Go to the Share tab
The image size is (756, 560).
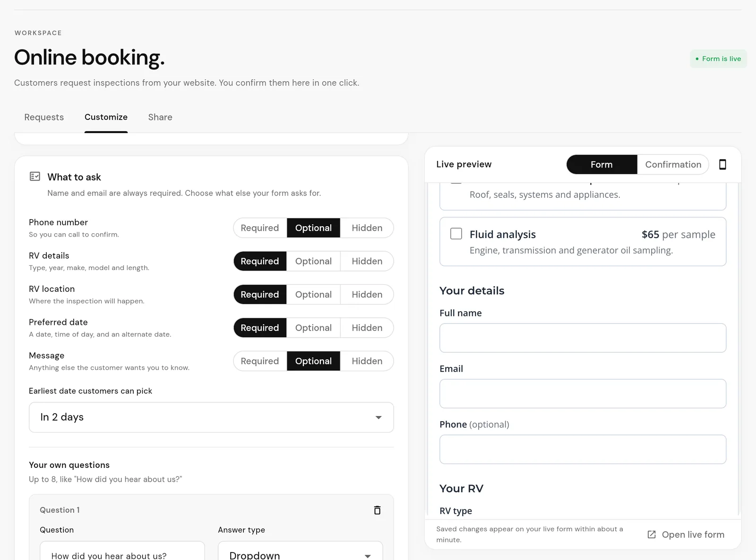pos(160,117)
